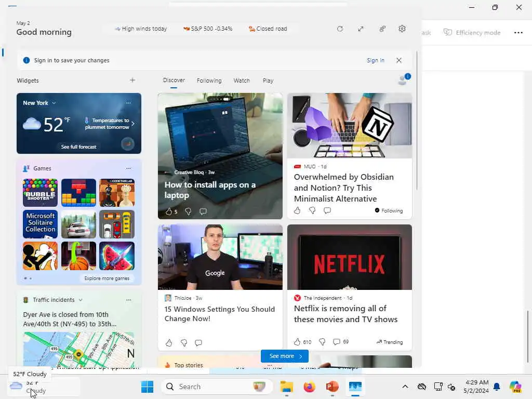Like the 'How to install apps' article
532x399 pixels.
[x=169, y=211]
